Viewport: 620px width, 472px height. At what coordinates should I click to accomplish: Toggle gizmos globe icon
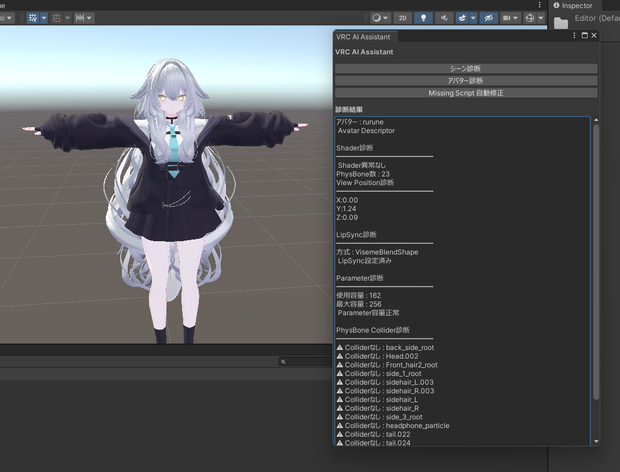(x=529, y=18)
